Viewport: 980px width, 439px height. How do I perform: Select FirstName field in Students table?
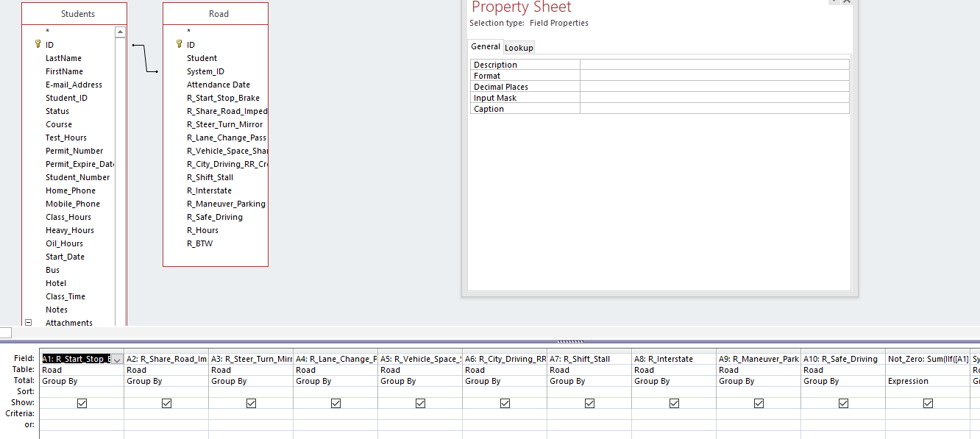pos(64,71)
